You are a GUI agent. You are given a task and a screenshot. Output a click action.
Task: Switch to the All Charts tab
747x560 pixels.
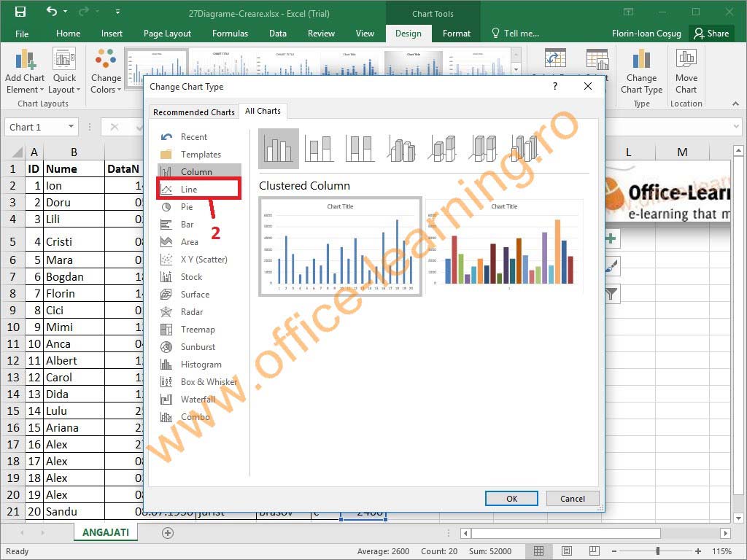(x=263, y=111)
